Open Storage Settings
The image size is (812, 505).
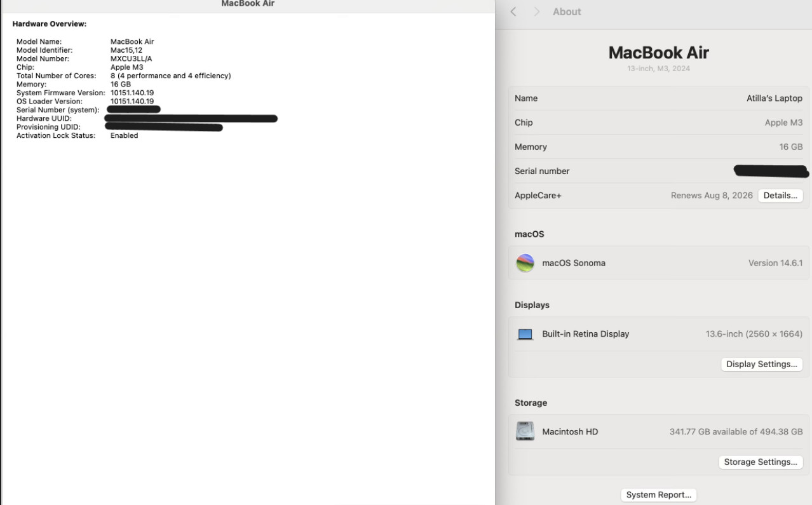click(760, 462)
